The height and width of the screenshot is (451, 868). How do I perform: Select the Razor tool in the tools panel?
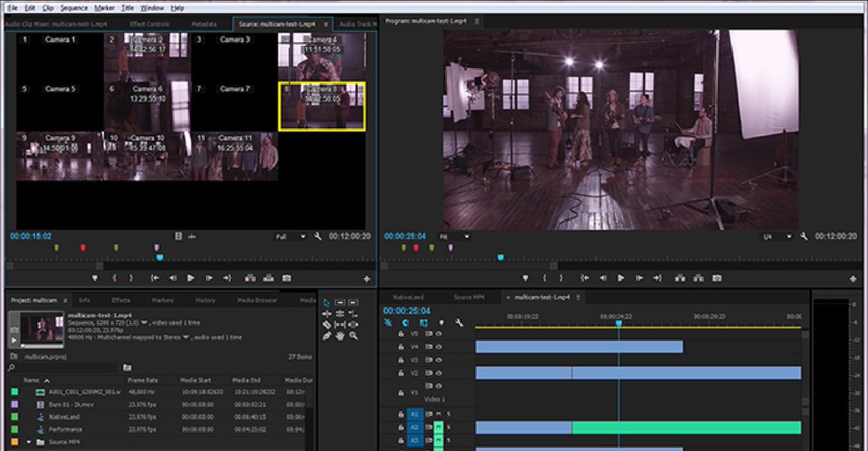tap(327, 325)
